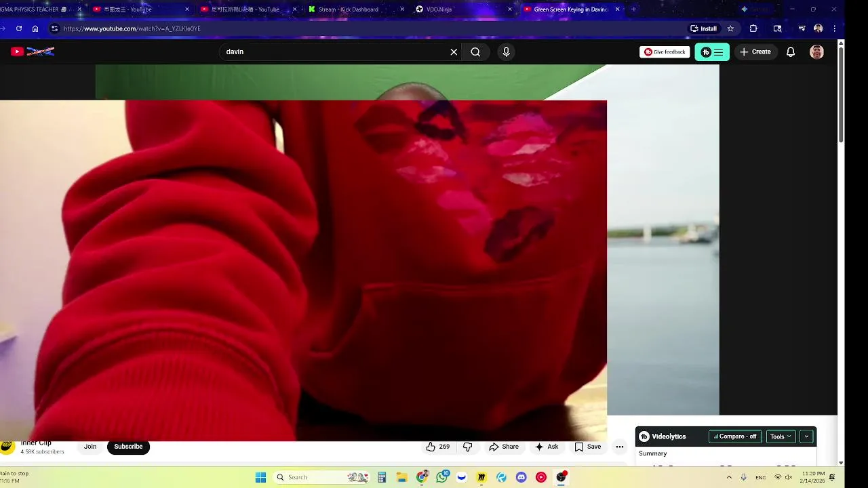Viewport: 868px width, 488px height.
Task: Open the teal vidIQ extension menu button
Action: point(712,52)
